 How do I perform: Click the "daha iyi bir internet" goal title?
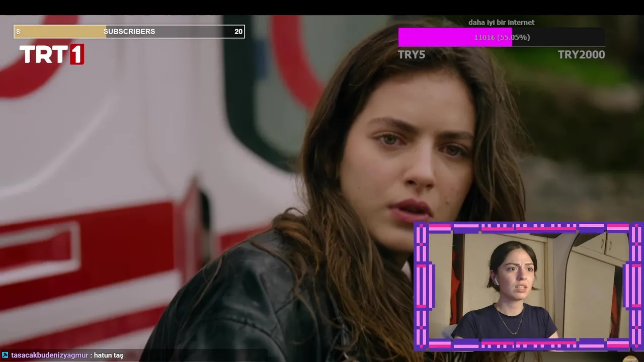tap(501, 22)
